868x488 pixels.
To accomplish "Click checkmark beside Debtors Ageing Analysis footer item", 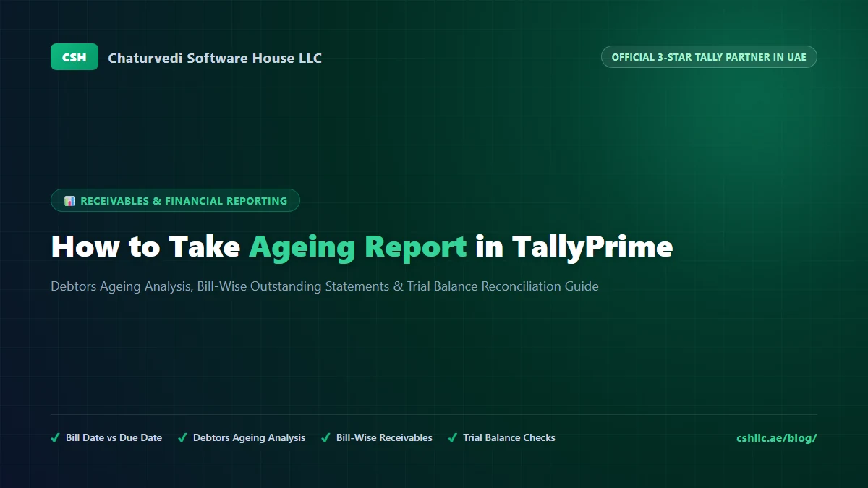I will tap(182, 437).
